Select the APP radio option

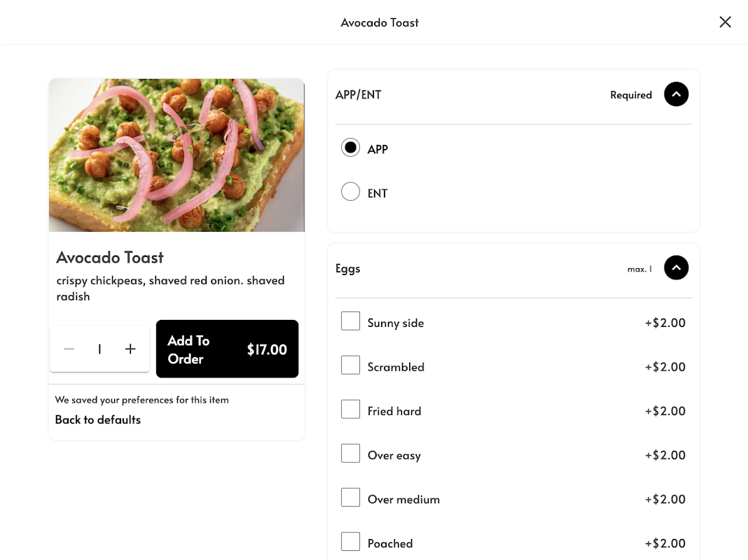click(x=350, y=148)
